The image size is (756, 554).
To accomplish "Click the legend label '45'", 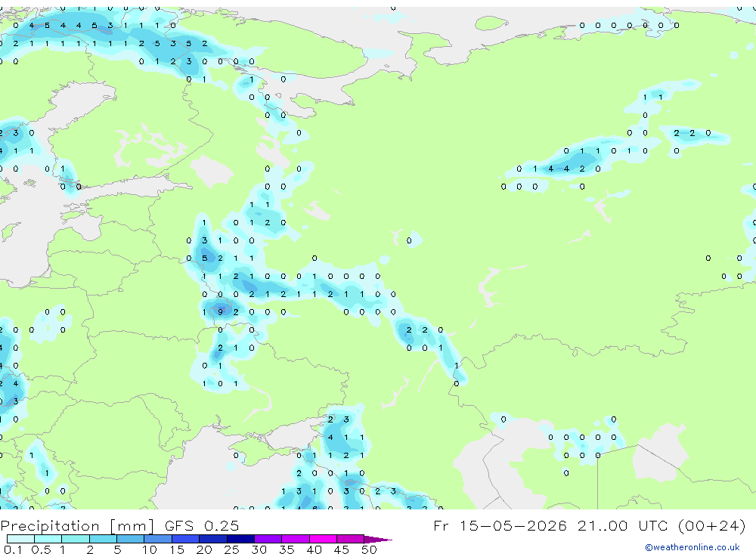I will point(342,549).
